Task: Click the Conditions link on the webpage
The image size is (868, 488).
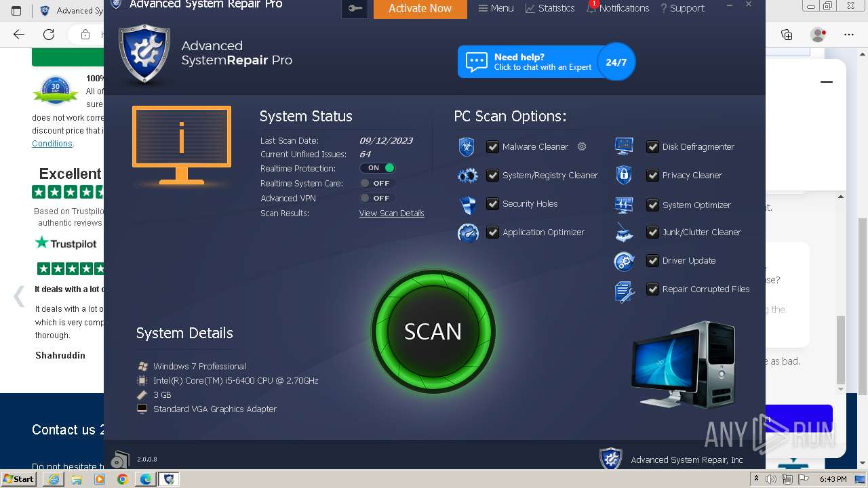Action: (52, 144)
